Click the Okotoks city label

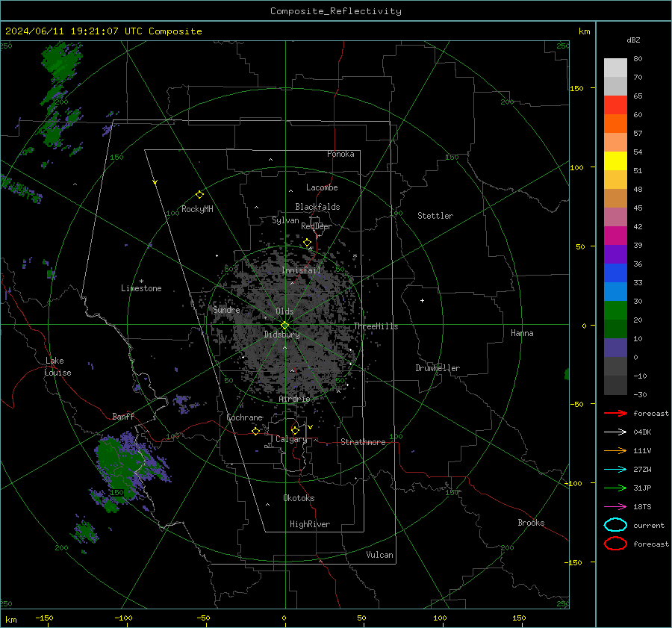[x=299, y=498]
